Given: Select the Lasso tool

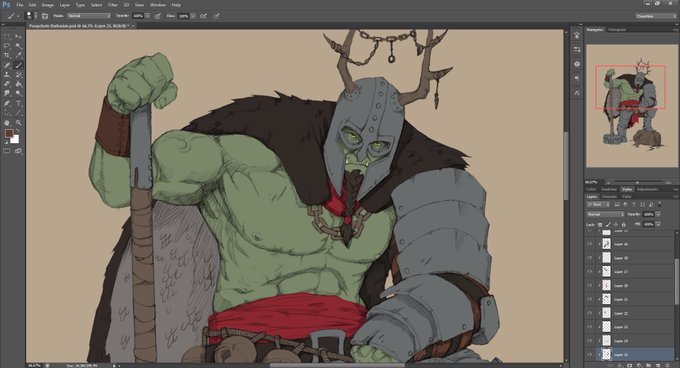Looking at the screenshot, I should click(7, 46).
